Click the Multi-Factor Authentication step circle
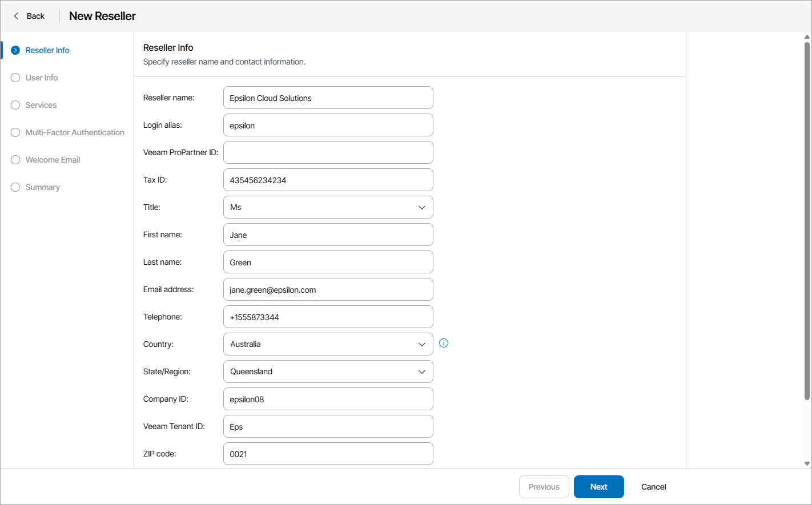 coord(15,132)
